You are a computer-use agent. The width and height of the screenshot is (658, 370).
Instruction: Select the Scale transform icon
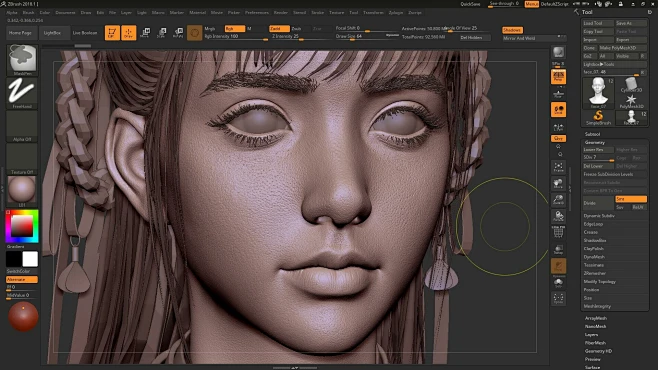[162, 33]
